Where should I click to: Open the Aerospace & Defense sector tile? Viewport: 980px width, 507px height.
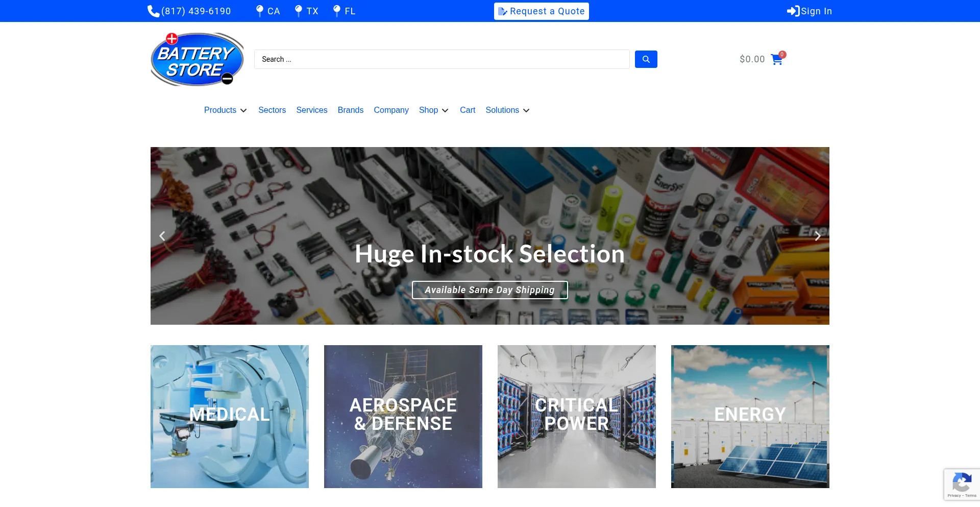[403, 417]
